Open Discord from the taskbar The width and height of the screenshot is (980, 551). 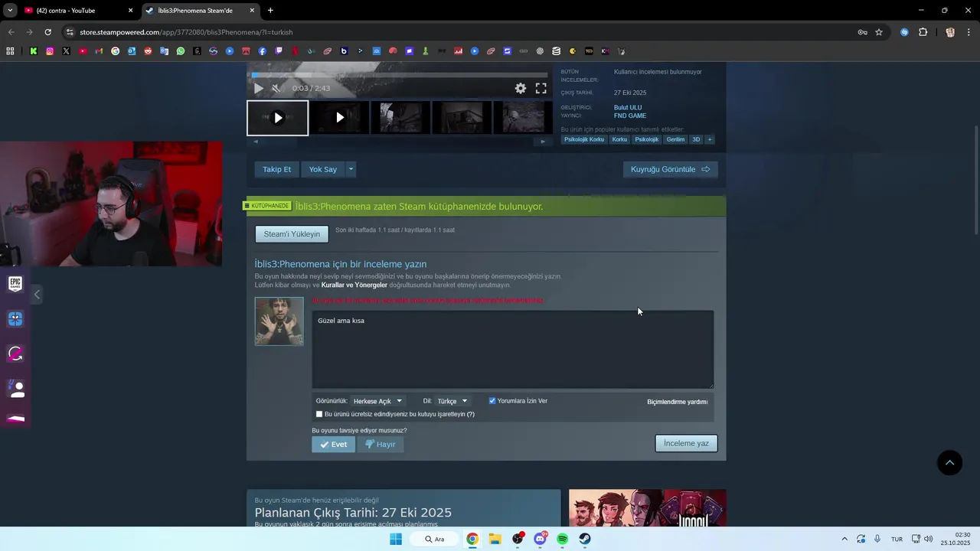coord(541,539)
